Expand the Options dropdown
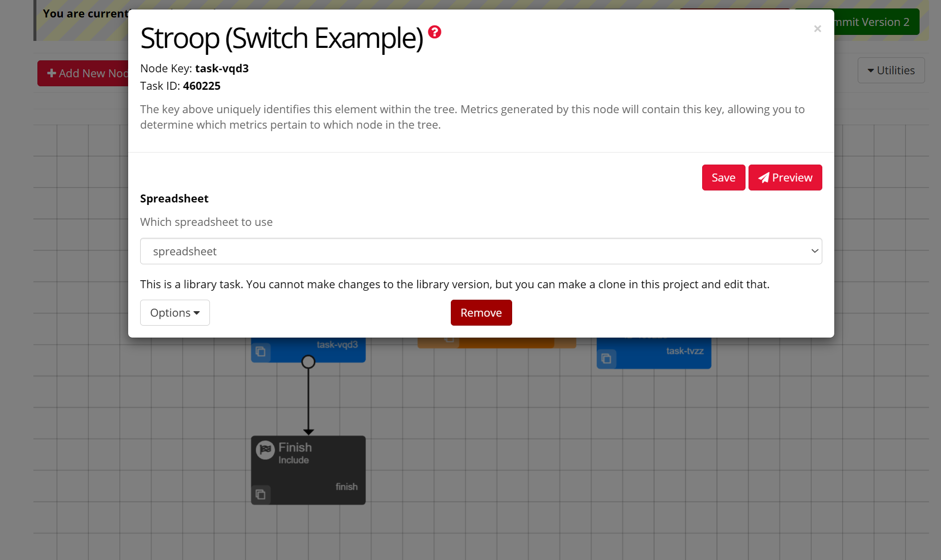Viewport: 941px width, 560px height. pyautogui.click(x=175, y=313)
